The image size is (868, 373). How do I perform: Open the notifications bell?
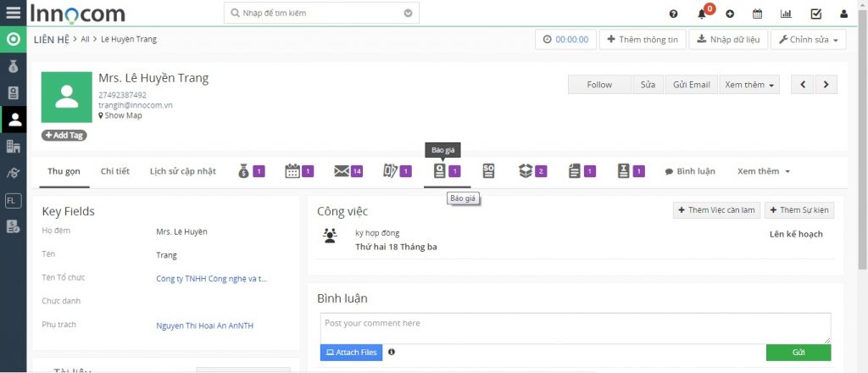coord(702,14)
